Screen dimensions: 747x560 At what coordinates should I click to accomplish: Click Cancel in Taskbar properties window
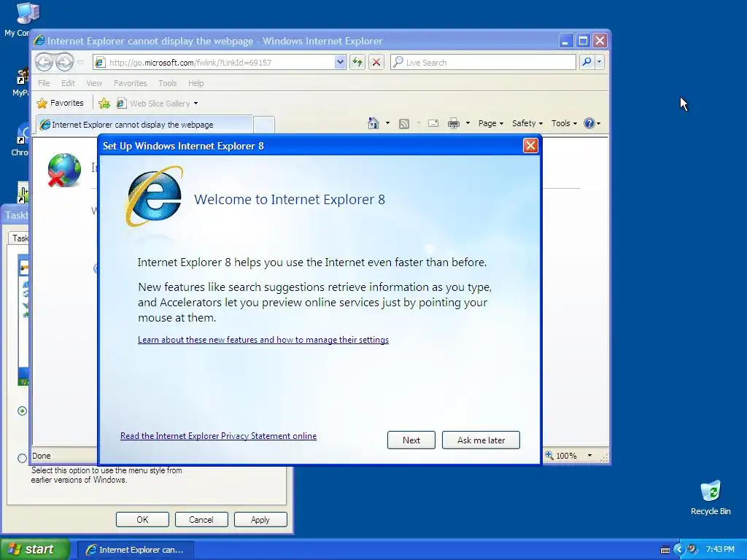click(x=201, y=519)
